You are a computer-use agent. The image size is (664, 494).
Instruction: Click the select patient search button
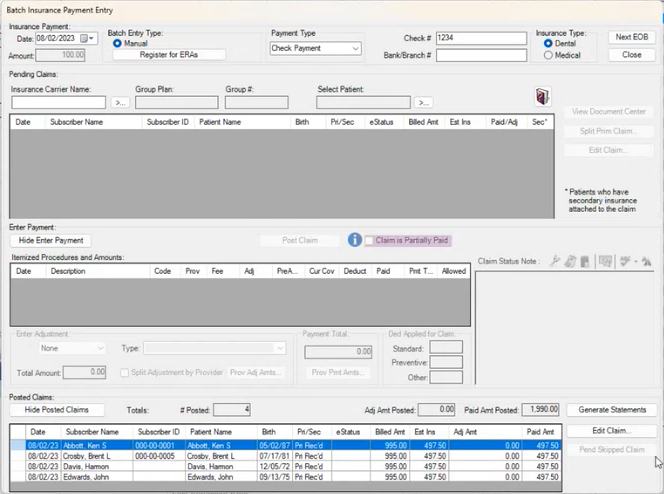coord(423,102)
